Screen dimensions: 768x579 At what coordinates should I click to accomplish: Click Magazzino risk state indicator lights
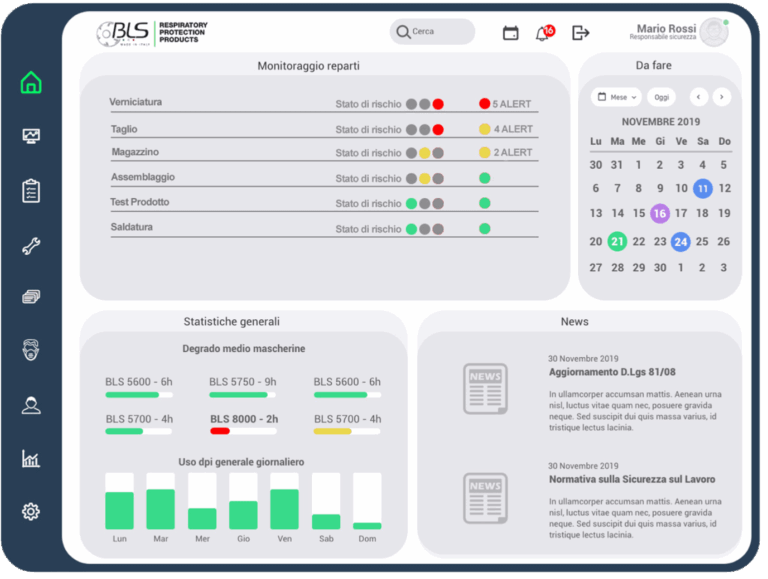(x=425, y=153)
